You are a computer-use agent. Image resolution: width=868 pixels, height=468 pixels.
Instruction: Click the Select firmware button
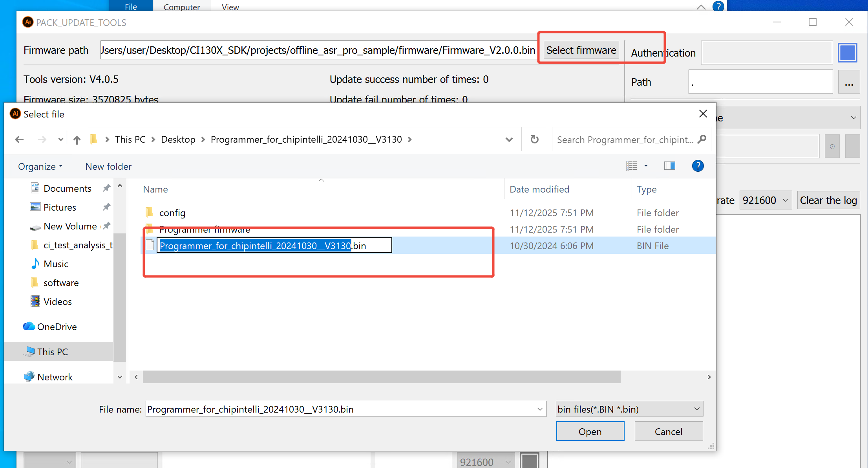(581, 50)
